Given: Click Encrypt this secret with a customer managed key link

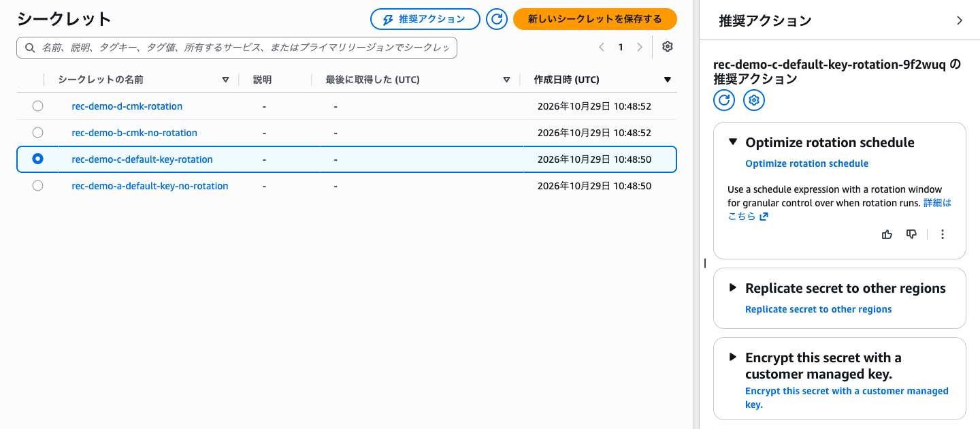Looking at the screenshot, I should 847,398.
